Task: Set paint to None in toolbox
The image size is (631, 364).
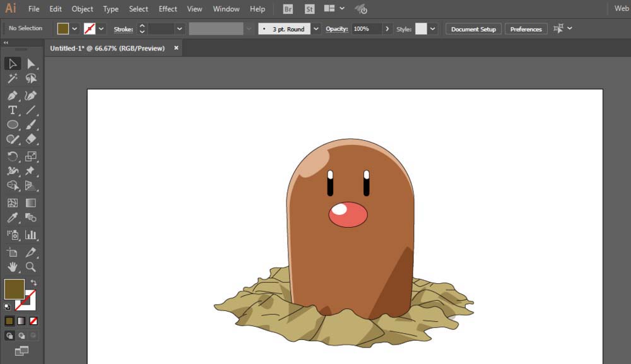Action: pyautogui.click(x=33, y=320)
